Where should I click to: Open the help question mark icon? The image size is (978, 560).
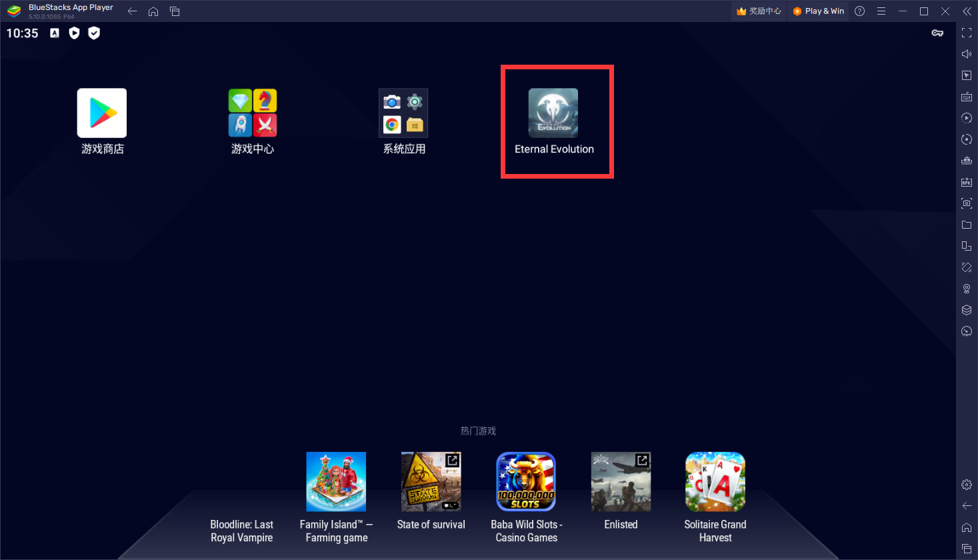pyautogui.click(x=860, y=11)
